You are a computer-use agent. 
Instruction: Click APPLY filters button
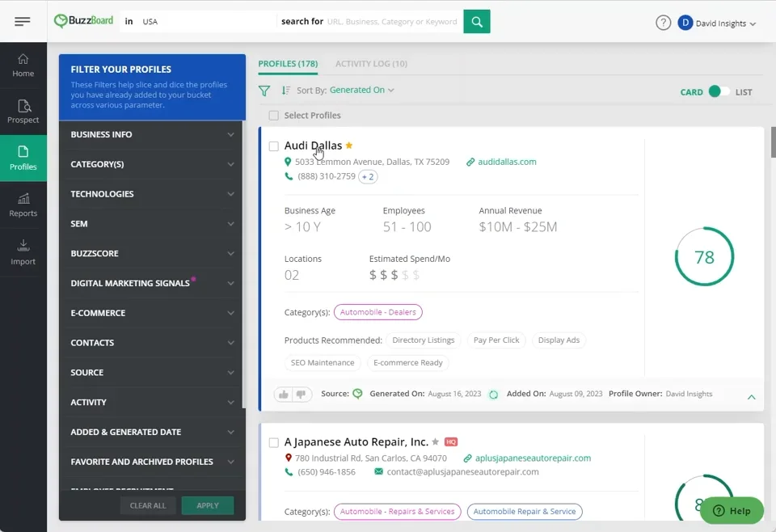pyautogui.click(x=208, y=505)
